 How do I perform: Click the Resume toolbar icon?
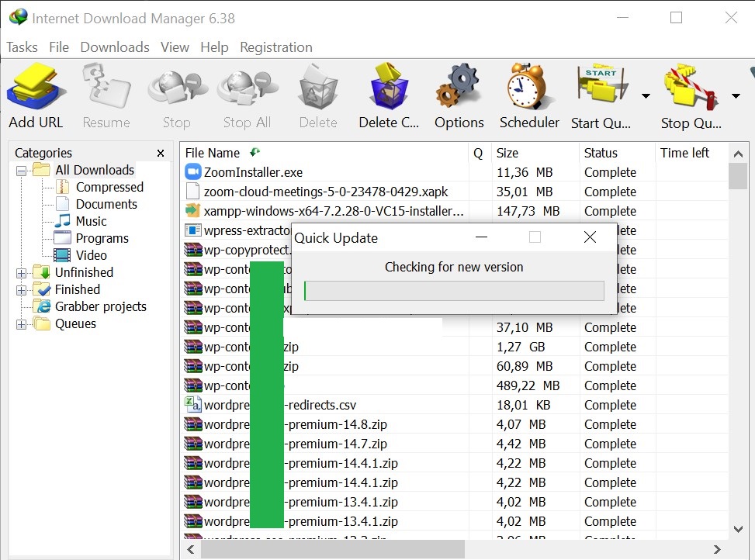pos(106,87)
